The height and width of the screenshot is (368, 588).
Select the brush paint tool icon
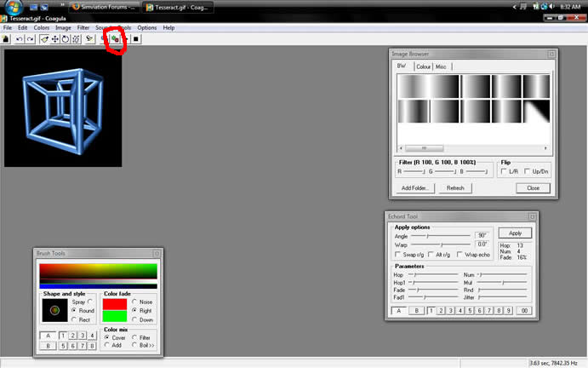(44, 39)
